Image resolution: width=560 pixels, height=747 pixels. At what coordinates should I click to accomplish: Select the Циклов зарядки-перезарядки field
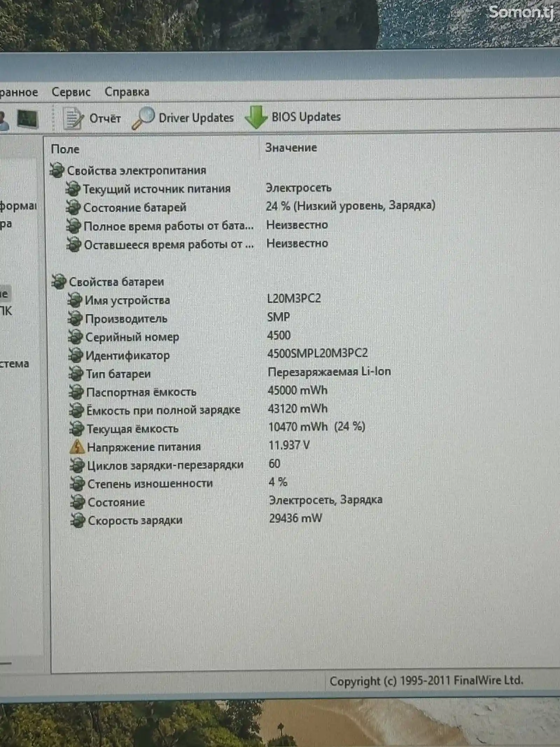click(165, 465)
